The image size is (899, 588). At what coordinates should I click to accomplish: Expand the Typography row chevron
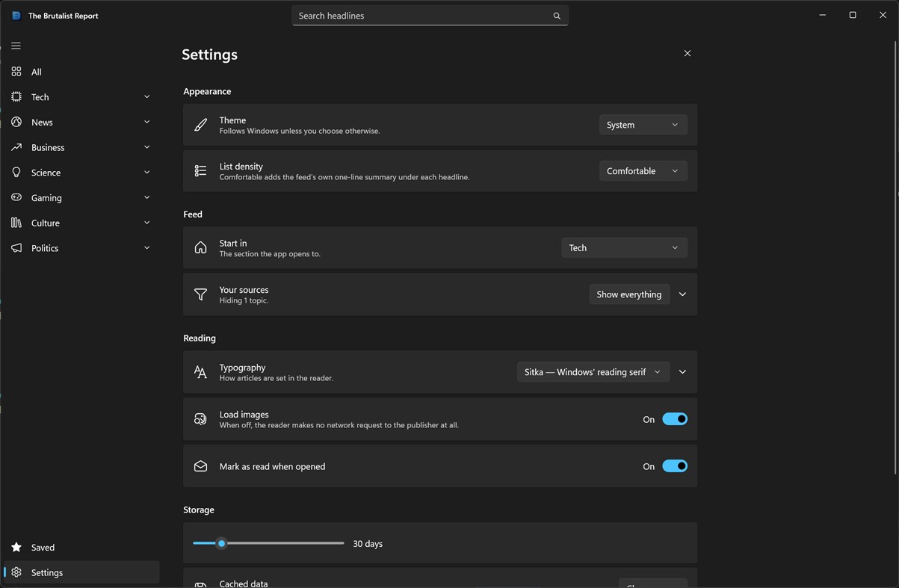[x=682, y=372]
